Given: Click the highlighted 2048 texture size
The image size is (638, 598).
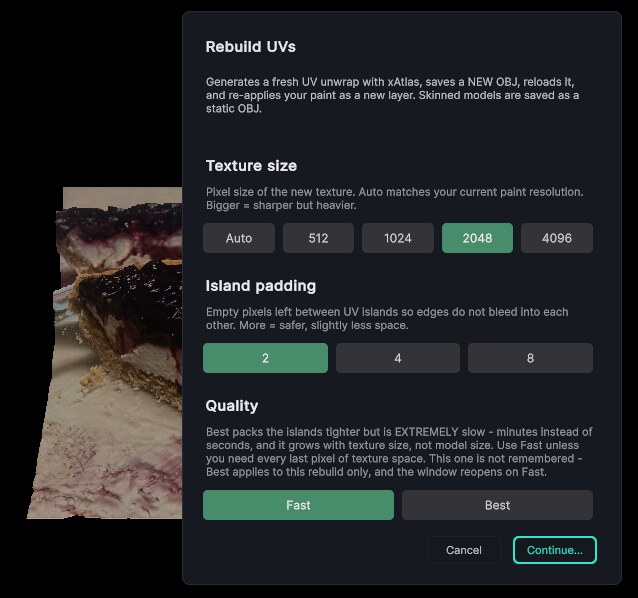Looking at the screenshot, I should click(477, 238).
